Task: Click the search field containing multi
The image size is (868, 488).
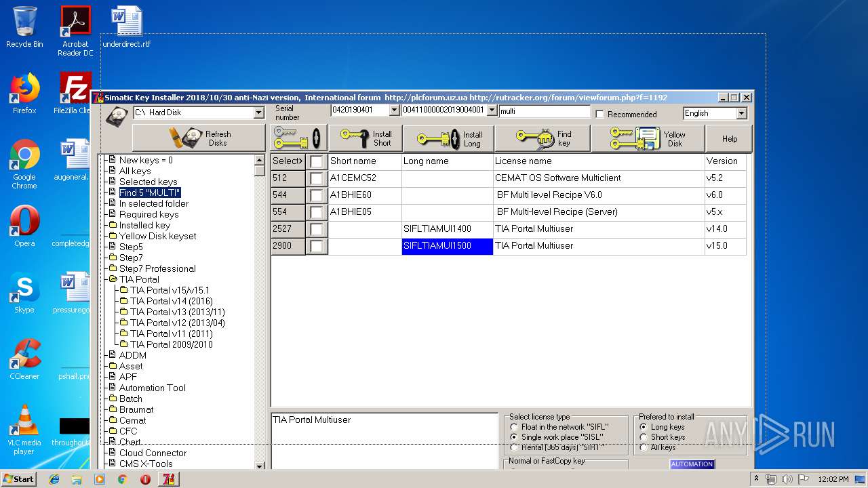Action: click(544, 110)
